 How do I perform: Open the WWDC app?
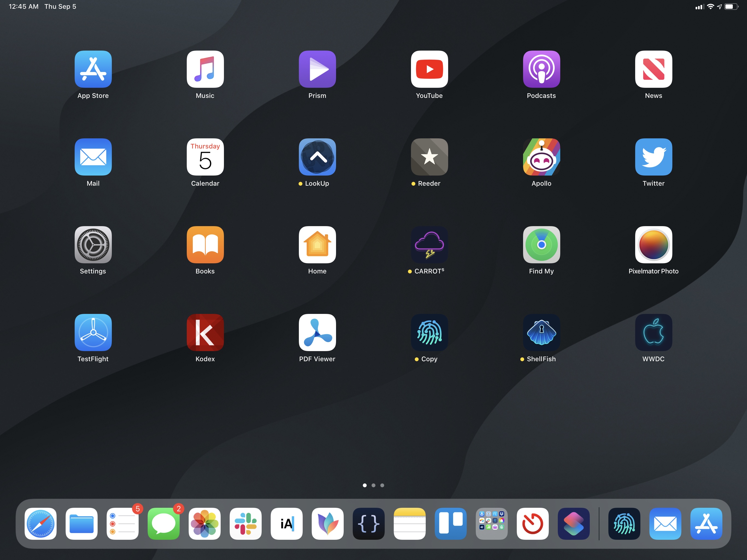654,333
